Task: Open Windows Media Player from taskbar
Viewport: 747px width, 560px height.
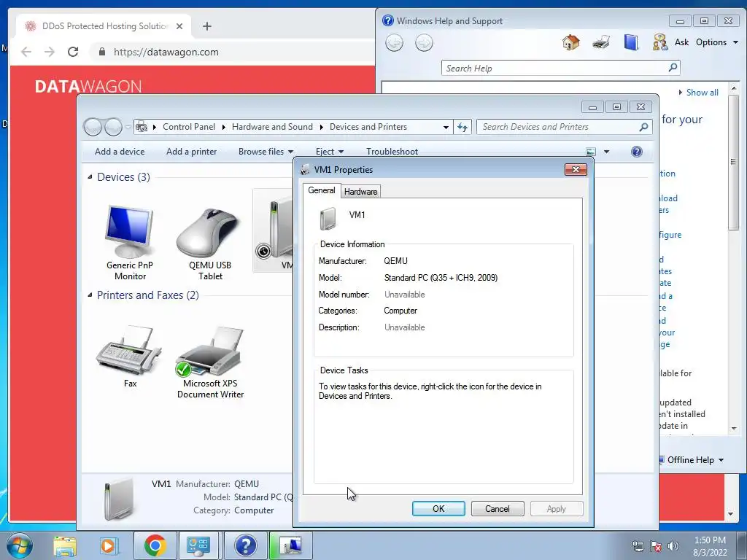Action: tap(108, 545)
